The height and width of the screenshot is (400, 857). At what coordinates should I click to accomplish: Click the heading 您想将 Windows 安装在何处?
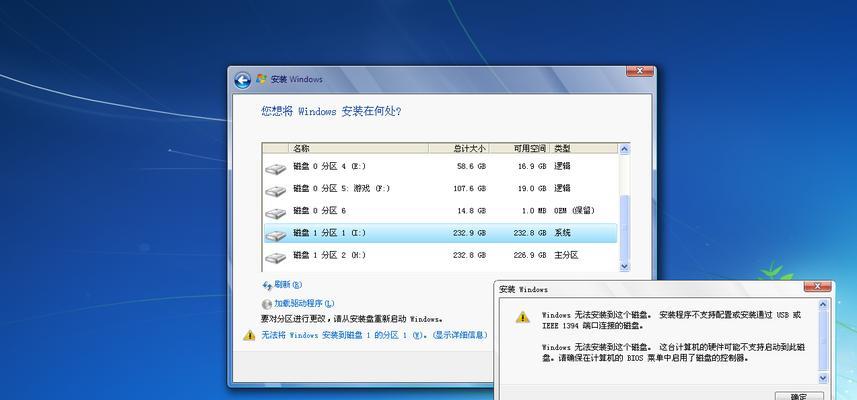coord(331,111)
